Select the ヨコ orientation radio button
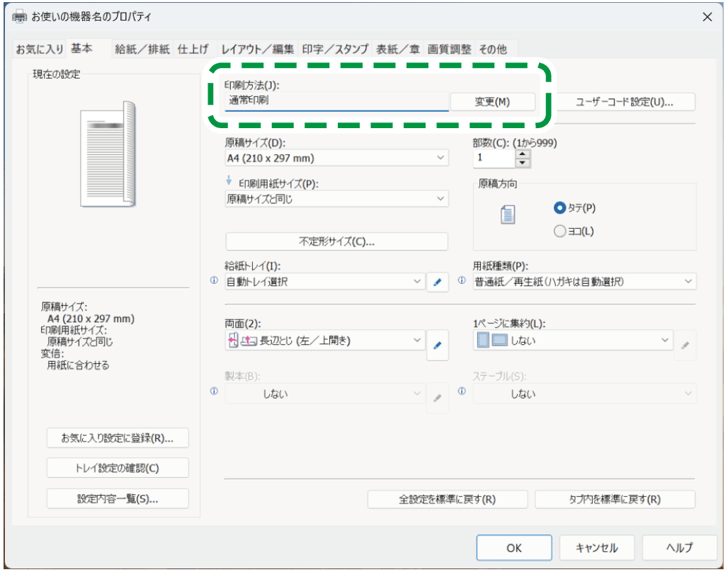The height and width of the screenshot is (577, 728). pos(560,230)
